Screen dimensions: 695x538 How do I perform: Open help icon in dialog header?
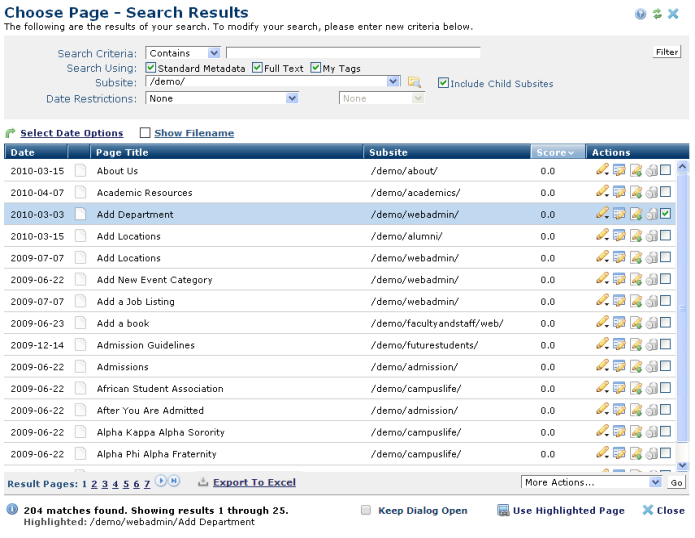[x=640, y=14]
